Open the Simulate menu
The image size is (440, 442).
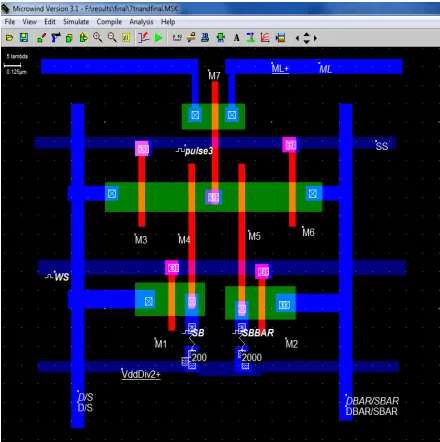76,22
